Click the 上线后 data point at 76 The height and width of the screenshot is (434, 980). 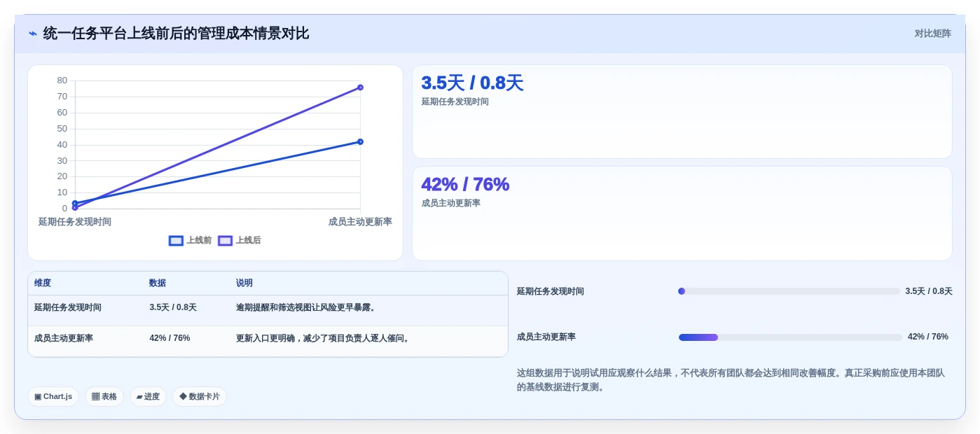[360, 87]
